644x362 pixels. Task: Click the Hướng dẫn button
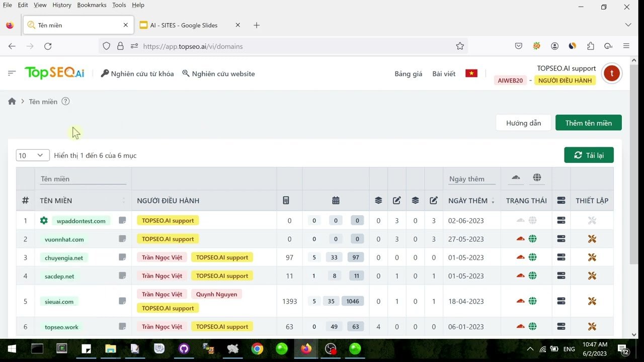coord(524,123)
